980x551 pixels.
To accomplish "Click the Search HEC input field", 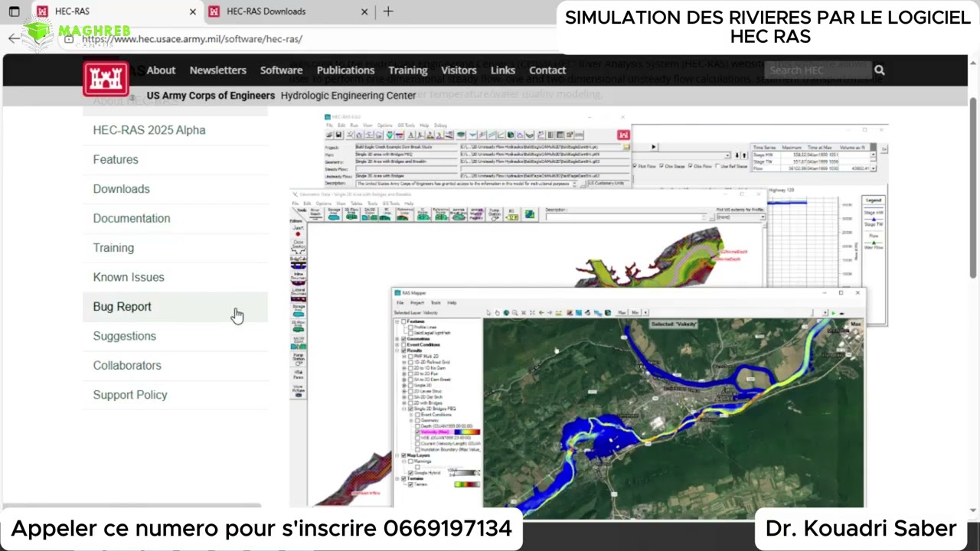I will tap(818, 70).
